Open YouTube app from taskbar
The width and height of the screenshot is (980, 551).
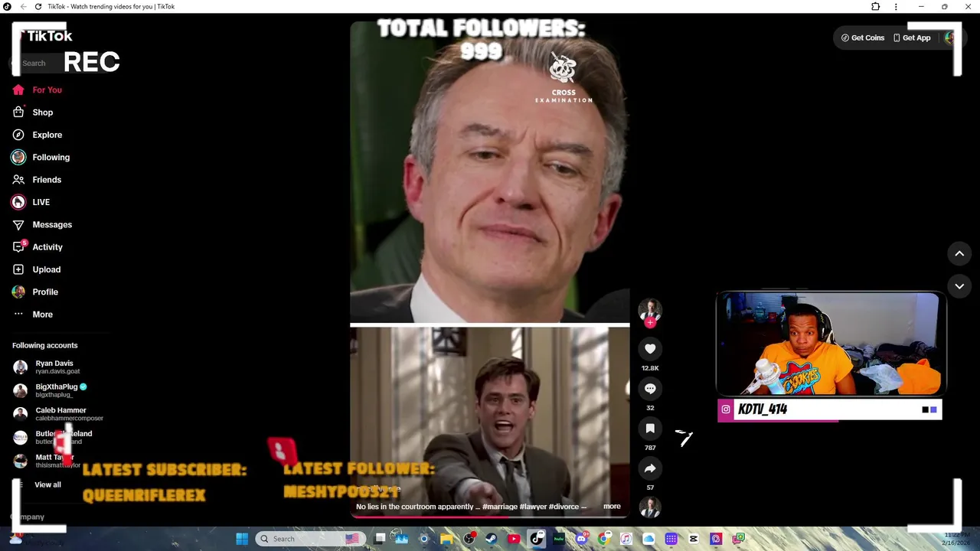(514, 539)
